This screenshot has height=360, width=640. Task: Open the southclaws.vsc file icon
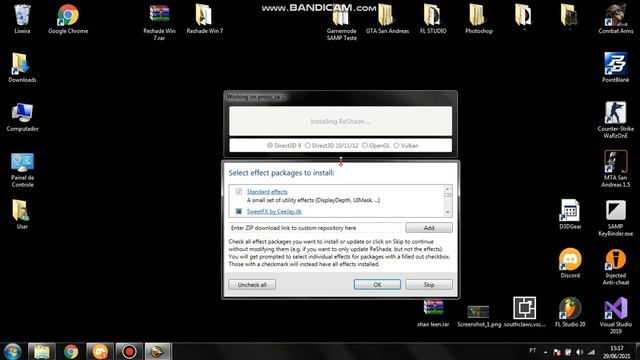point(524,312)
